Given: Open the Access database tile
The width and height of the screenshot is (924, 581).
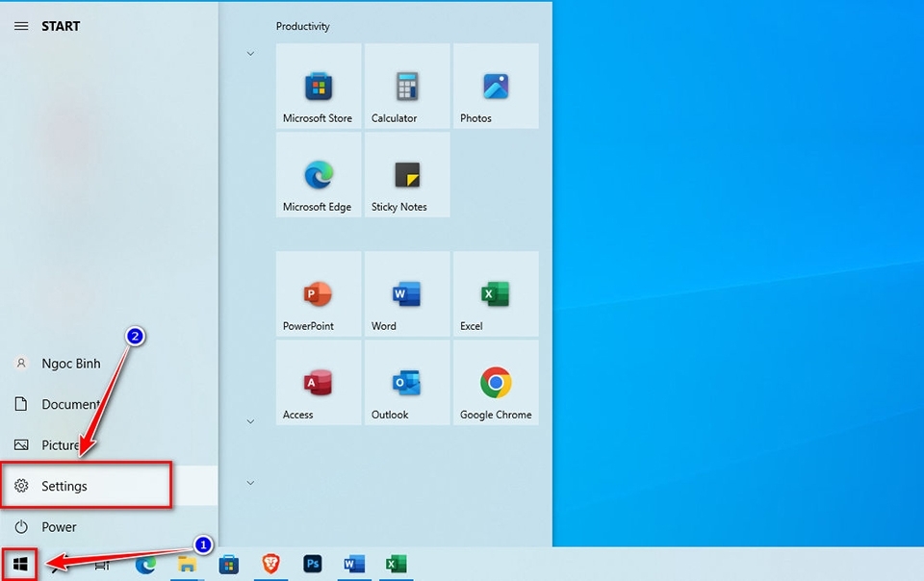Looking at the screenshot, I should tap(319, 383).
